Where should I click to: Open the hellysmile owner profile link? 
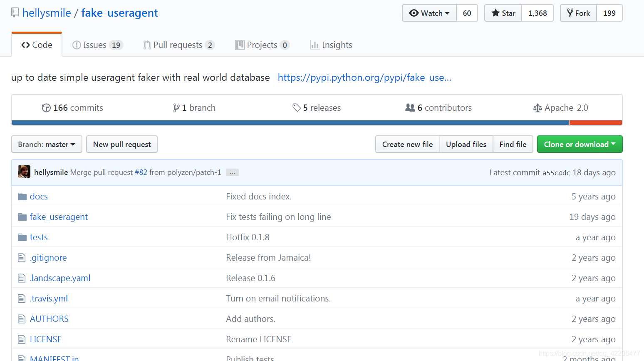[47, 13]
